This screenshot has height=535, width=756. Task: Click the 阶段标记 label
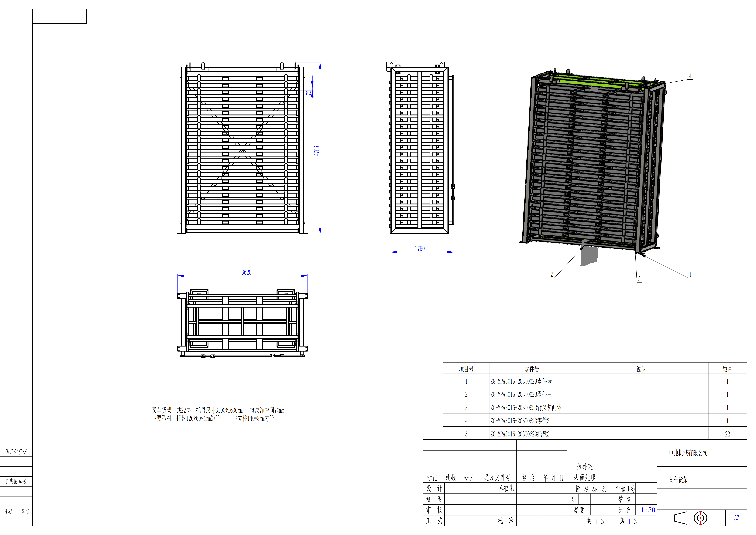tap(591, 489)
